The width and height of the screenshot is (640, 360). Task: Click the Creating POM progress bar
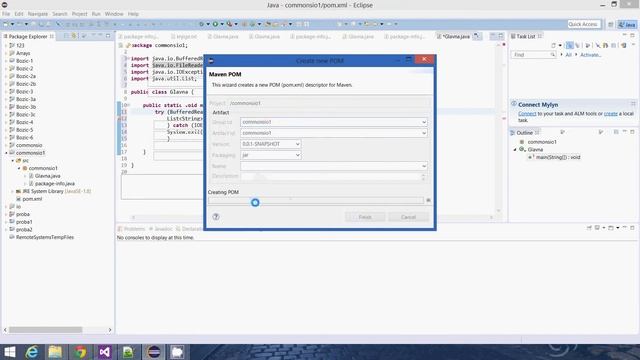[316, 200]
